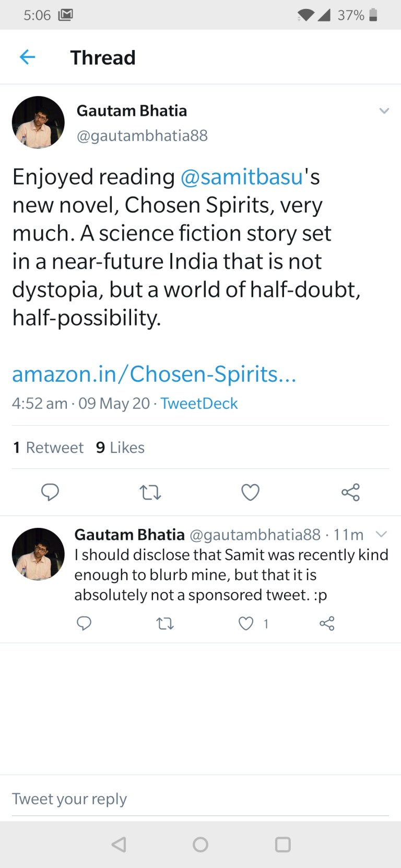Retweet the Chosen Spirits tweet
This screenshot has width=401, height=868.
pyautogui.click(x=150, y=492)
